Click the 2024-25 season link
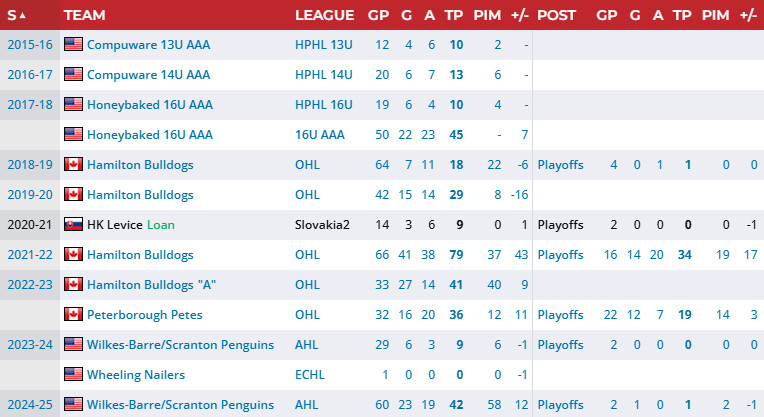This screenshot has height=417, width=764. coord(27,405)
